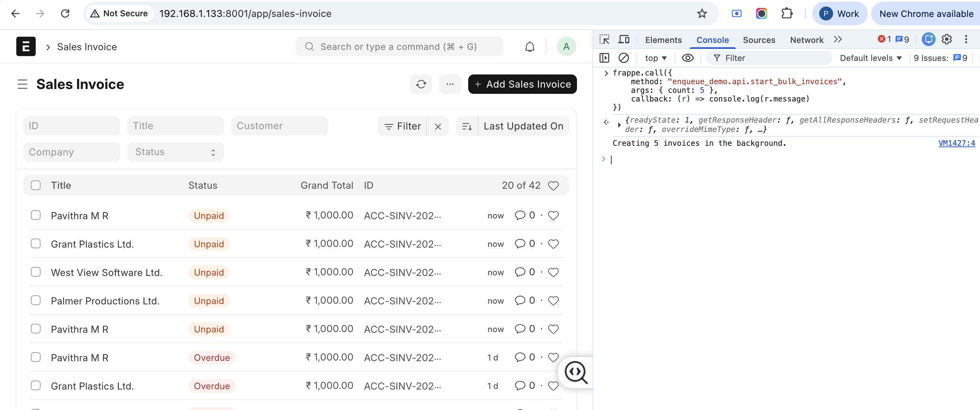Check the Overdue Pavithra M R checkbox
This screenshot has height=410, width=980.
36,357
